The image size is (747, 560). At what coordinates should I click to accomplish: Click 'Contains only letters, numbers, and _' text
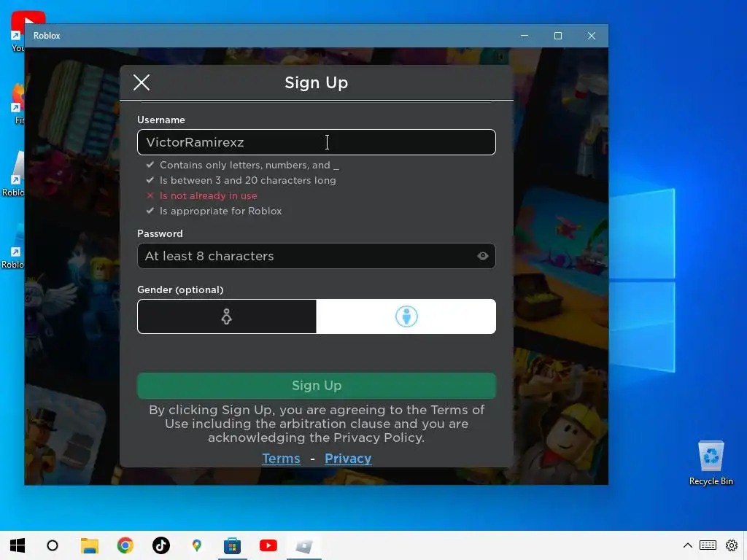coord(249,166)
